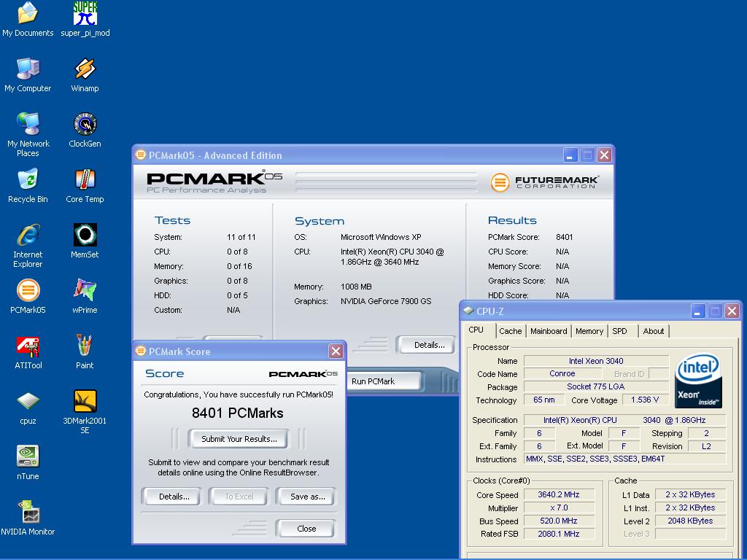This screenshot has height=560, width=747.
Task: Launch ClockGen from the desktop
Action: coord(85,130)
